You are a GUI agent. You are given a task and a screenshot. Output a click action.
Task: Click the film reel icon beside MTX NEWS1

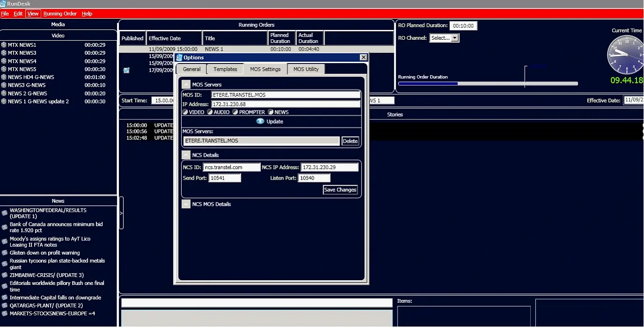point(4,45)
